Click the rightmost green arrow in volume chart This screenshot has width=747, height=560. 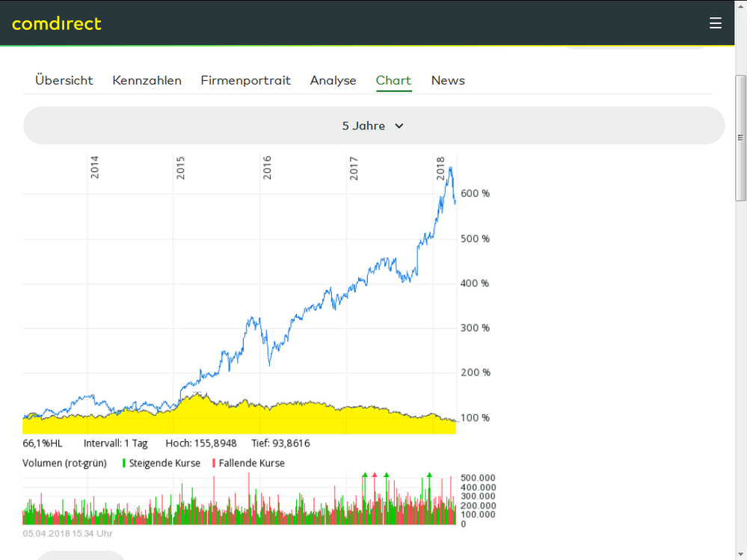pyautogui.click(x=429, y=475)
